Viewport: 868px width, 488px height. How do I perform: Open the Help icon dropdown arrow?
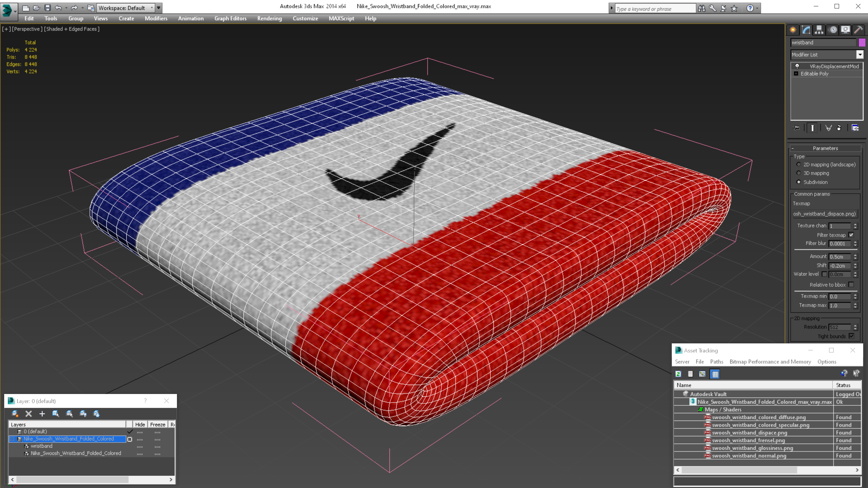(x=757, y=8)
